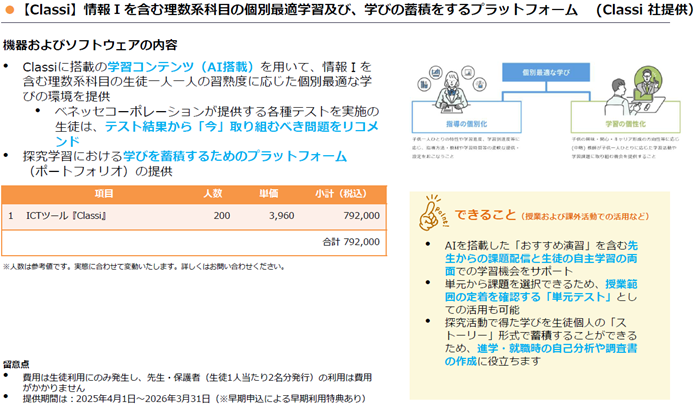Click the ベネッセコーポレーションが提供する line
The width and height of the screenshot is (698, 412).
217,111
